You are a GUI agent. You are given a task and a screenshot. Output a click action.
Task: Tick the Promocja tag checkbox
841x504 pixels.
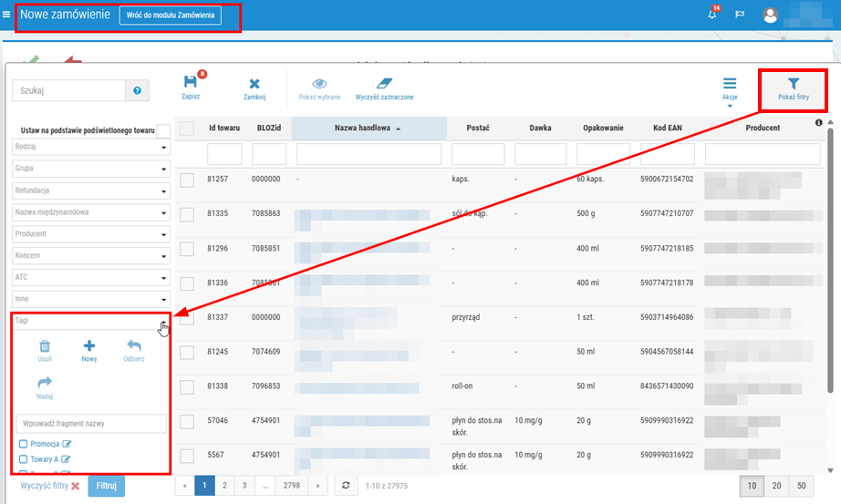23,444
